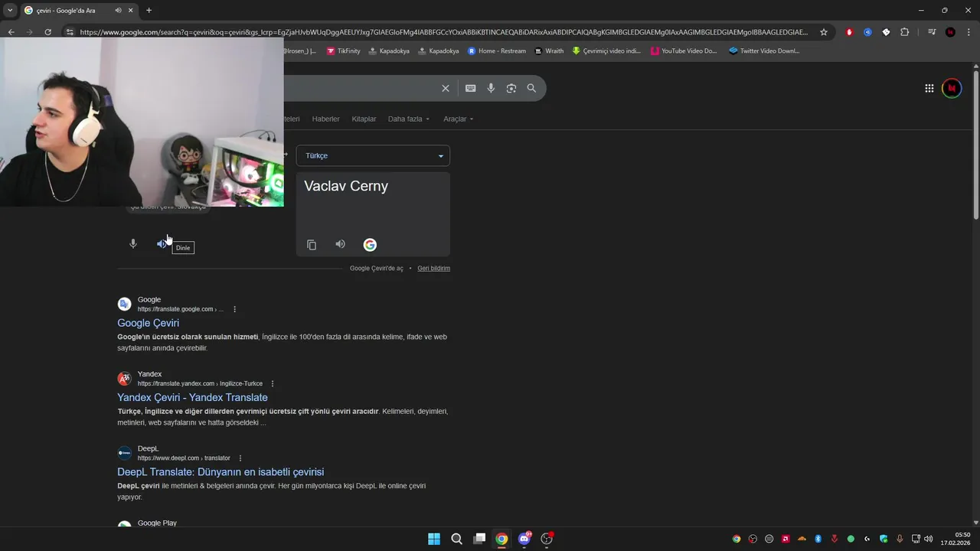Open Task View on the taskbar

tap(479, 539)
